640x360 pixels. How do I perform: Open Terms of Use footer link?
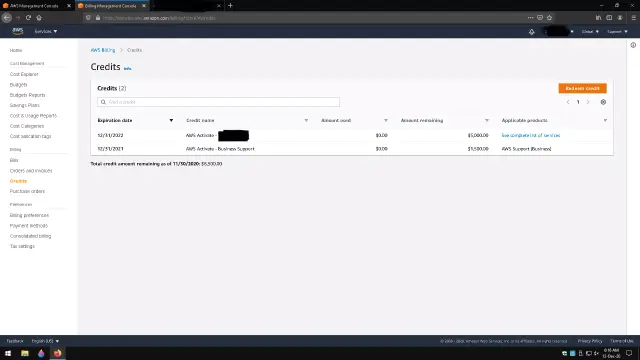click(x=622, y=341)
